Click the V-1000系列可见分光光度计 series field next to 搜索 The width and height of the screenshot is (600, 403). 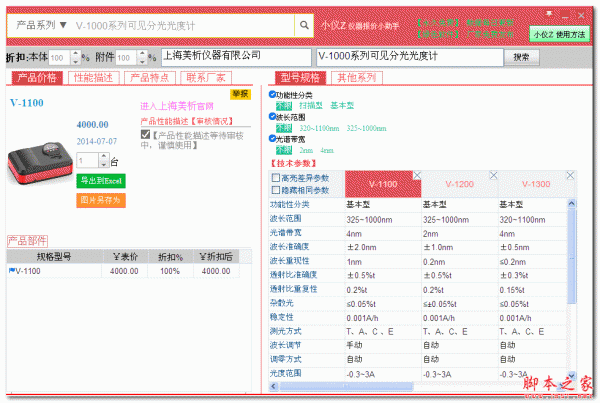[410, 57]
